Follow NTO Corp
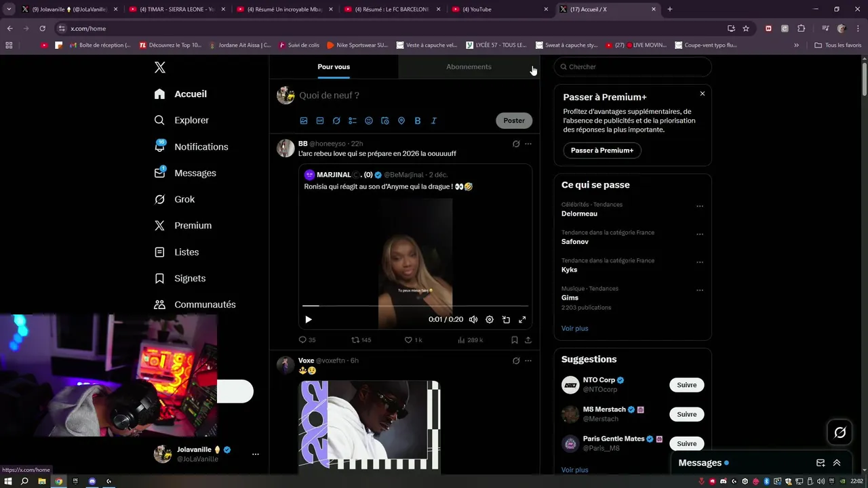Viewport: 868px width, 488px height. 687,385
